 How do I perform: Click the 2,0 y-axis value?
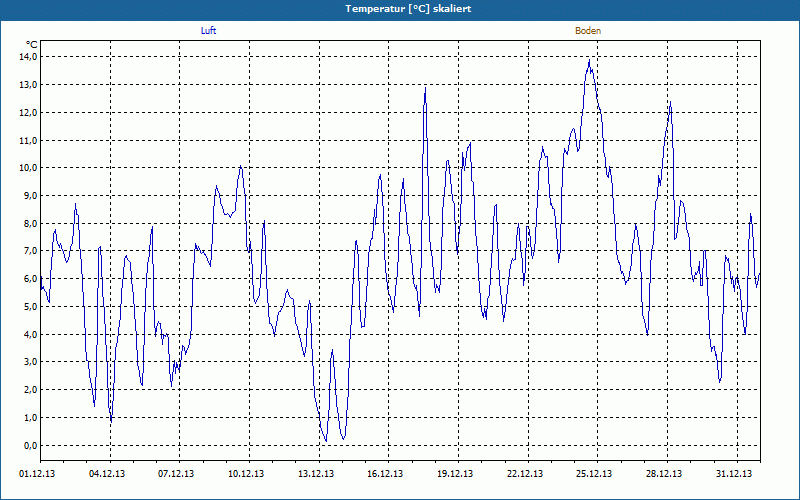tap(31, 389)
